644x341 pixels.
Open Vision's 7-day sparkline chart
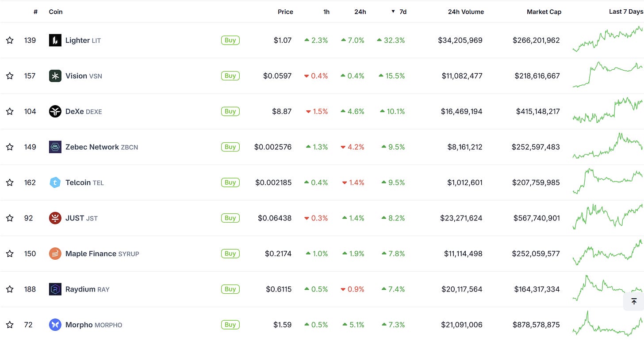tap(608, 74)
